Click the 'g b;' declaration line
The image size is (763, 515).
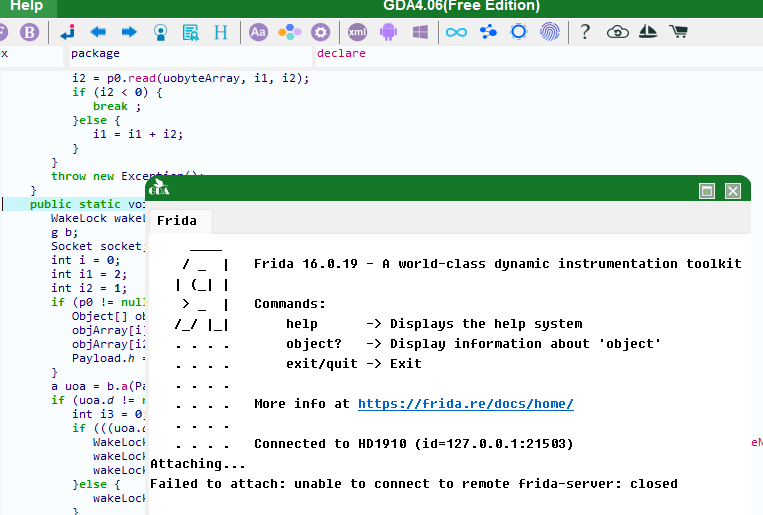[x=64, y=232]
